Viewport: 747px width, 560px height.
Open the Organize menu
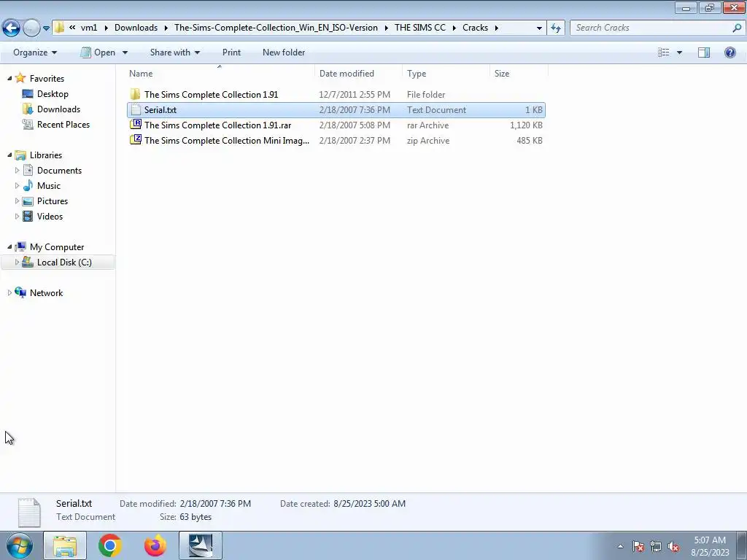click(x=35, y=52)
